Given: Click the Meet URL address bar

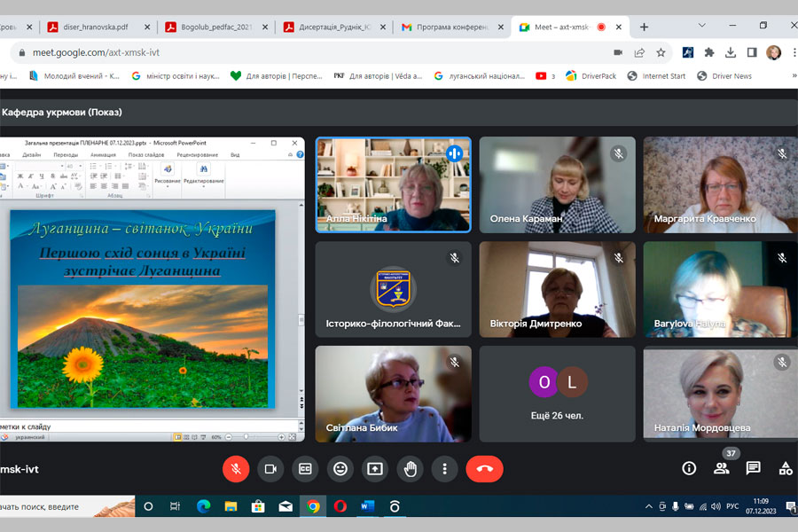Looking at the screenshot, I should point(310,52).
